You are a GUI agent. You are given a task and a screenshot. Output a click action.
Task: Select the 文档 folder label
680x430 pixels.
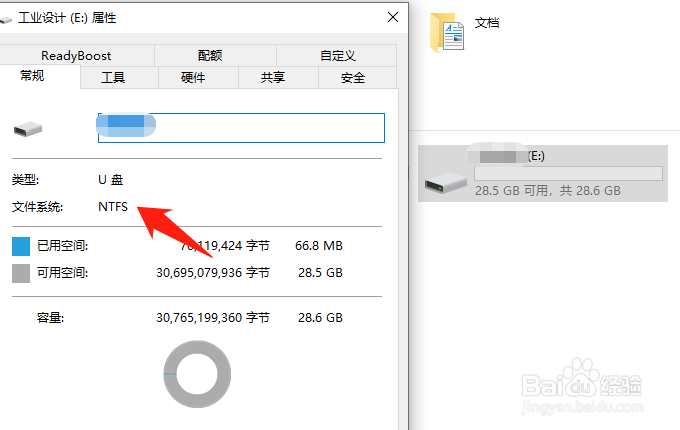pyautogui.click(x=487, y=23)
